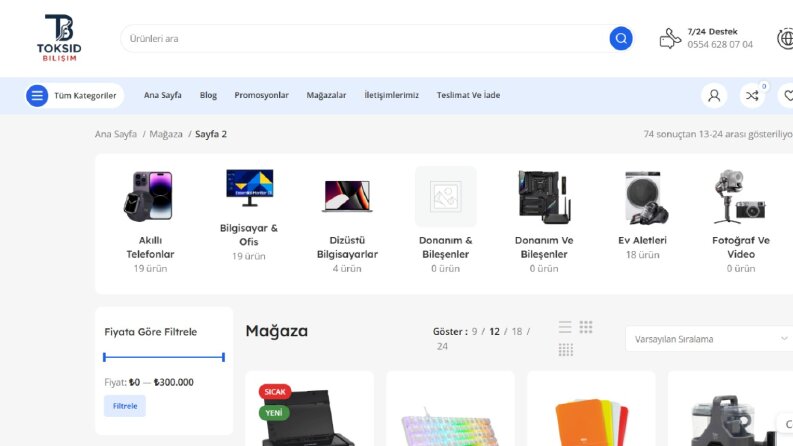793x446 pixels.
Task: Open Teslimat Ve İade menu item
Action: pos(468,95)
